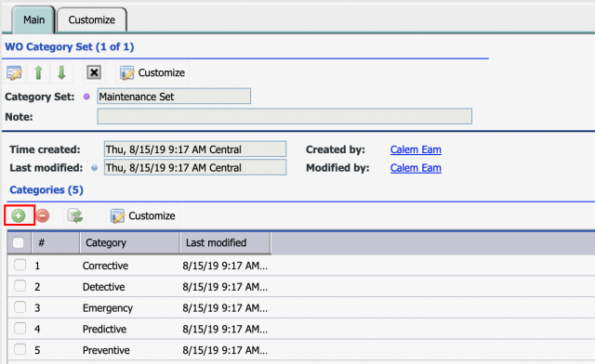Click Last modified value of Corrective row
Image resolution: width=595 pixels, height=364 pixels.
click(225, 266)
